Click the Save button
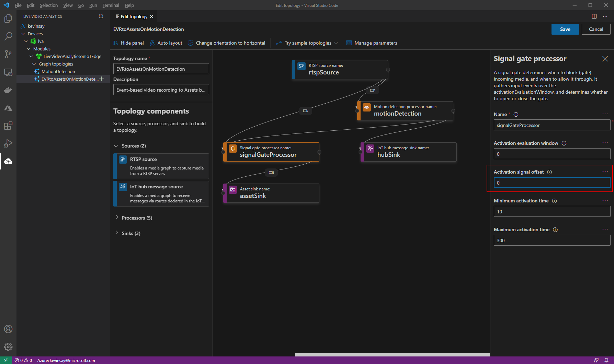Screen dimensions: 614x364 click(565, 29)
